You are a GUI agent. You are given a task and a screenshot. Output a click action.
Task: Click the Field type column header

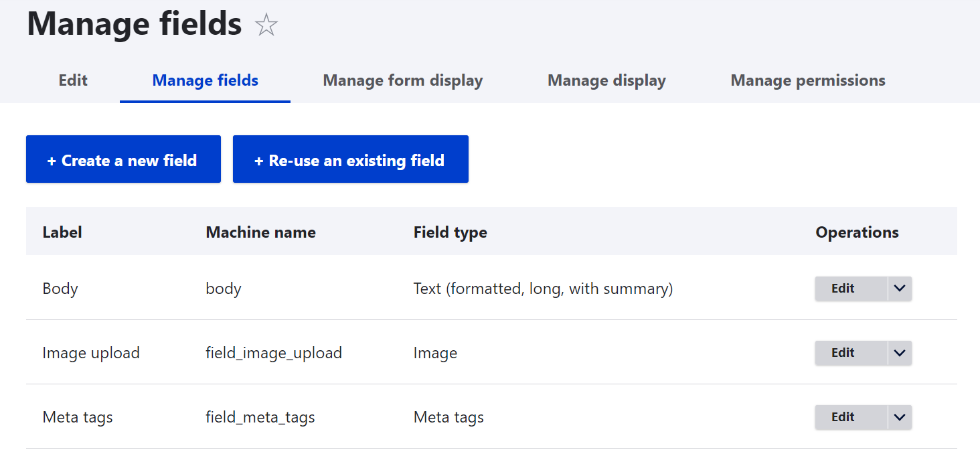450,232
